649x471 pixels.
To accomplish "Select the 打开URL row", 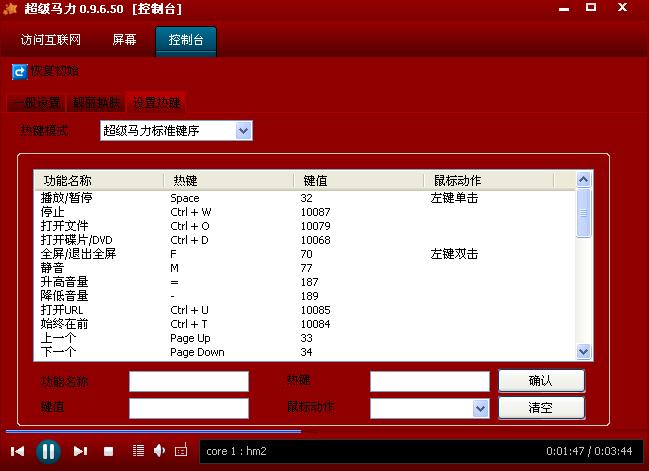I will (x=305, y=310).
